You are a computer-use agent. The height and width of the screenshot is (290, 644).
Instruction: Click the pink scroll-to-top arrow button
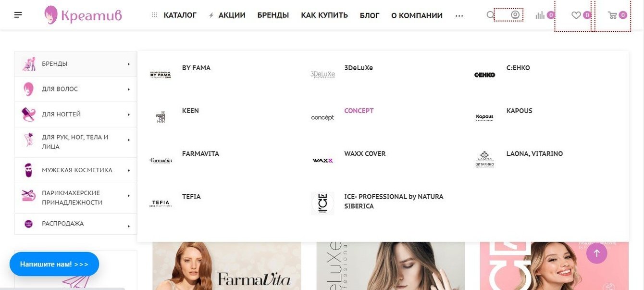click(597, 253)
